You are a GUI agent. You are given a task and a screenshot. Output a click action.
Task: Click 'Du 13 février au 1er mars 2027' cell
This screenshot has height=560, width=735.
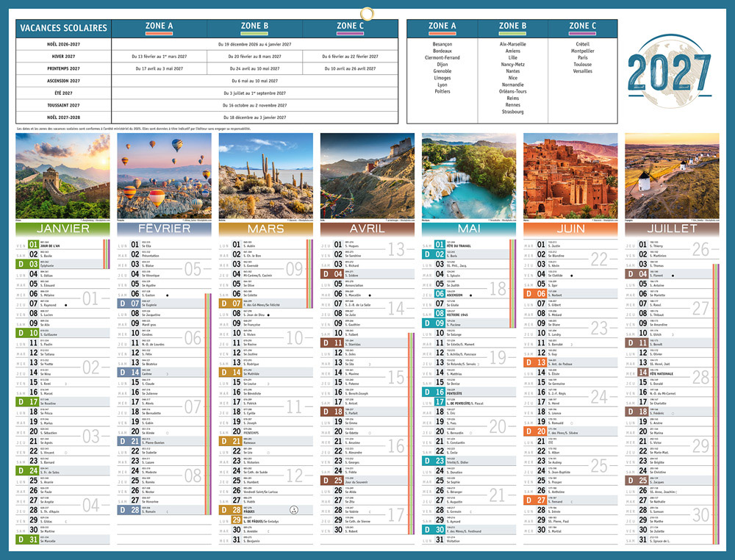(x=159, y=57)
